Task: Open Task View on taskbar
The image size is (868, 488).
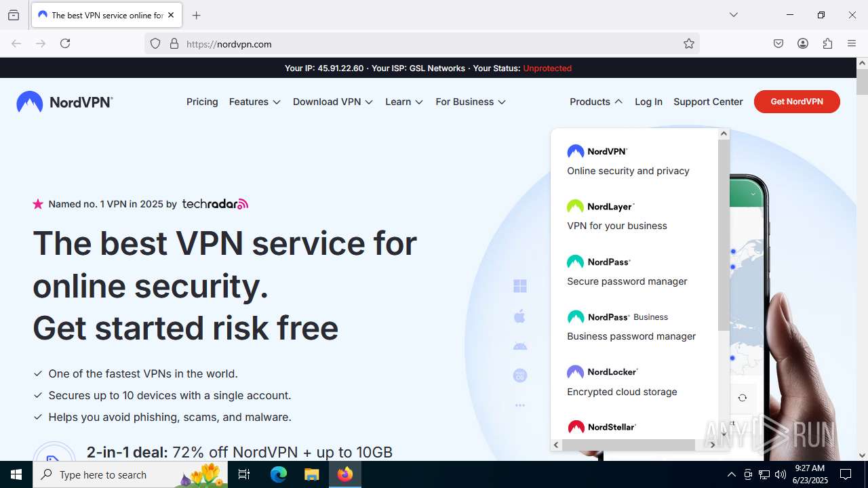Action: click(245, 474)
